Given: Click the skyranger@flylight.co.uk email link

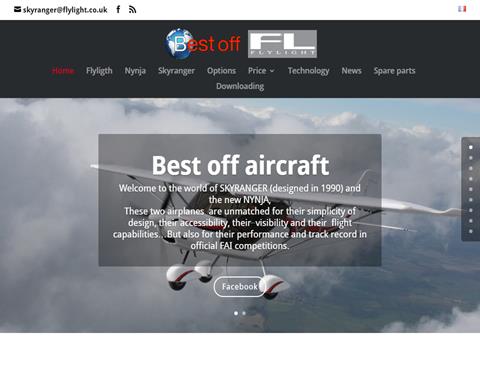Looking at the screenshot, I should click(x=65, y=10).
